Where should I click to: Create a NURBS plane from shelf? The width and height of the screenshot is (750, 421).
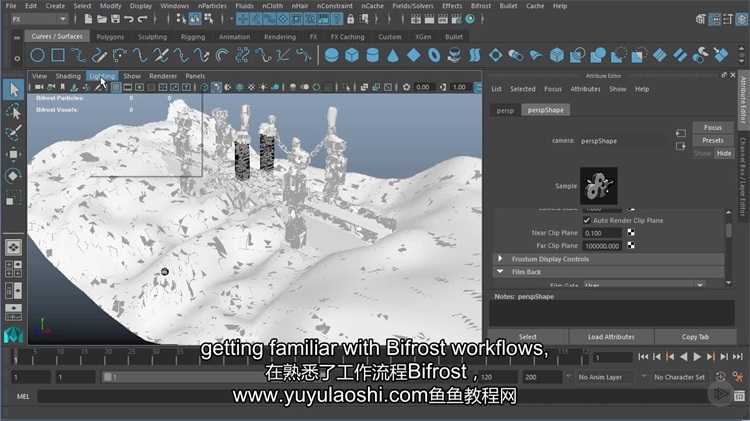[413, 55]
